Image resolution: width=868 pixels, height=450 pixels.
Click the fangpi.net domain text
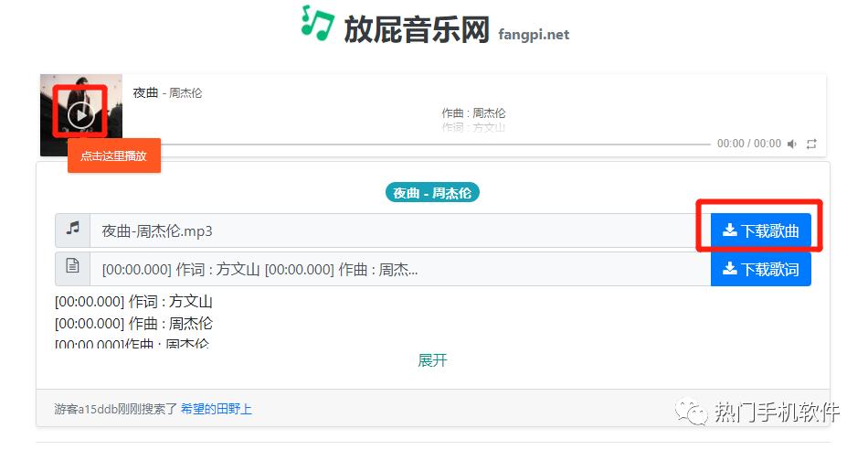[534, 35]
